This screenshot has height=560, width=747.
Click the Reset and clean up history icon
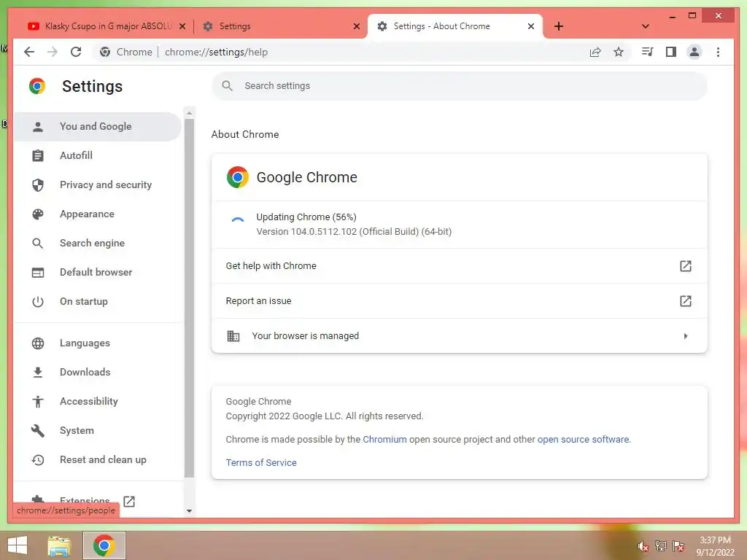[38, 459]
